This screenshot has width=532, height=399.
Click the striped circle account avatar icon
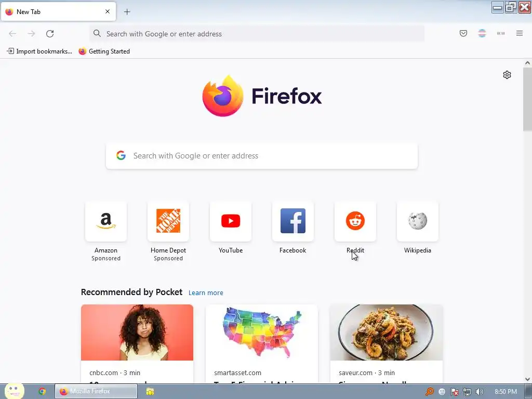482,33
